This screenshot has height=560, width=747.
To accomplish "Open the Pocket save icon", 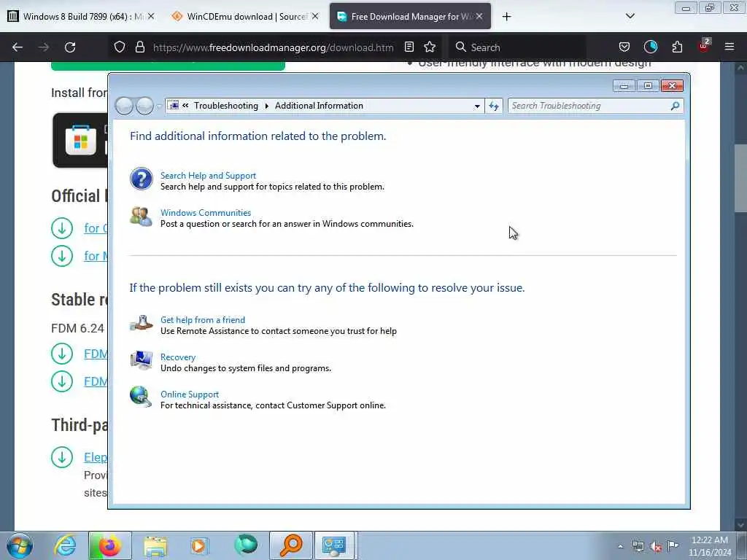I will (624, 47).
